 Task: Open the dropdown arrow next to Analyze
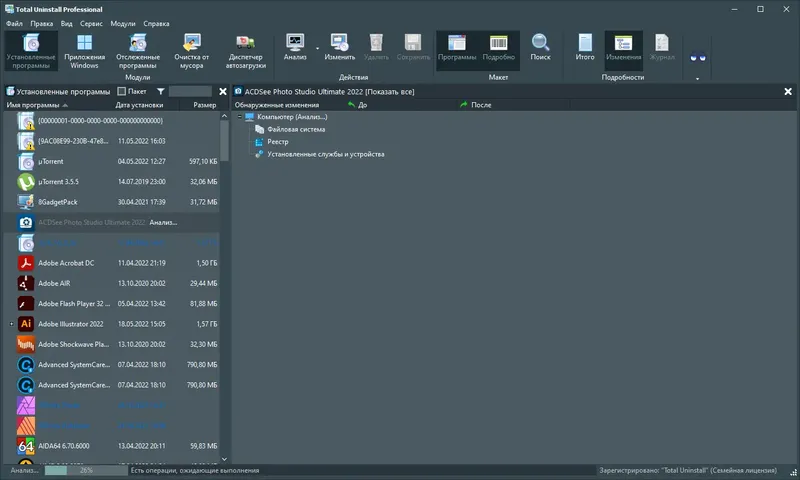[317, 48]
